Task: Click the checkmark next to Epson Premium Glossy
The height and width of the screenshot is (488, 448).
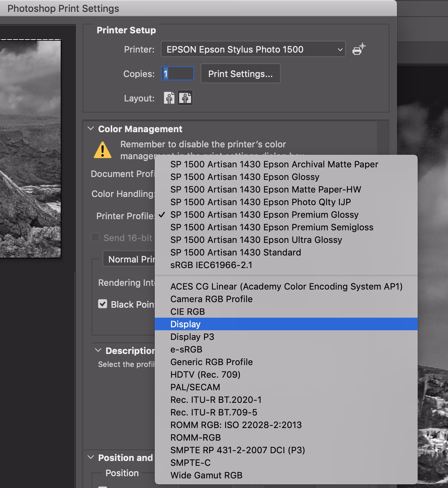Action: coord(162,215)
